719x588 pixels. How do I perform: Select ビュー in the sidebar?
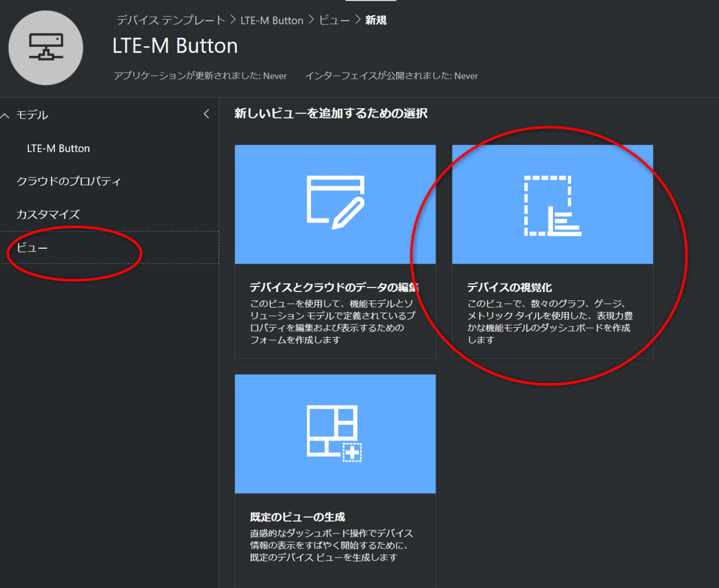(109, 248)
